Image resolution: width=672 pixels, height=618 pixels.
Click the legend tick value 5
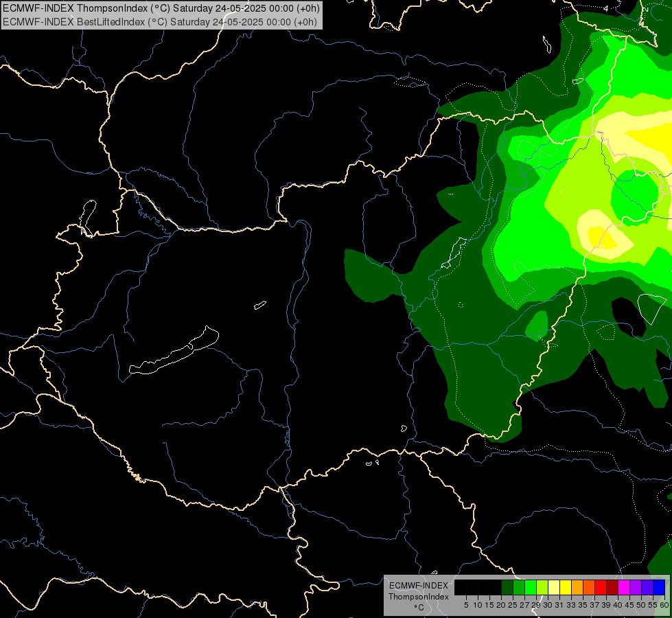click(466, 605)
